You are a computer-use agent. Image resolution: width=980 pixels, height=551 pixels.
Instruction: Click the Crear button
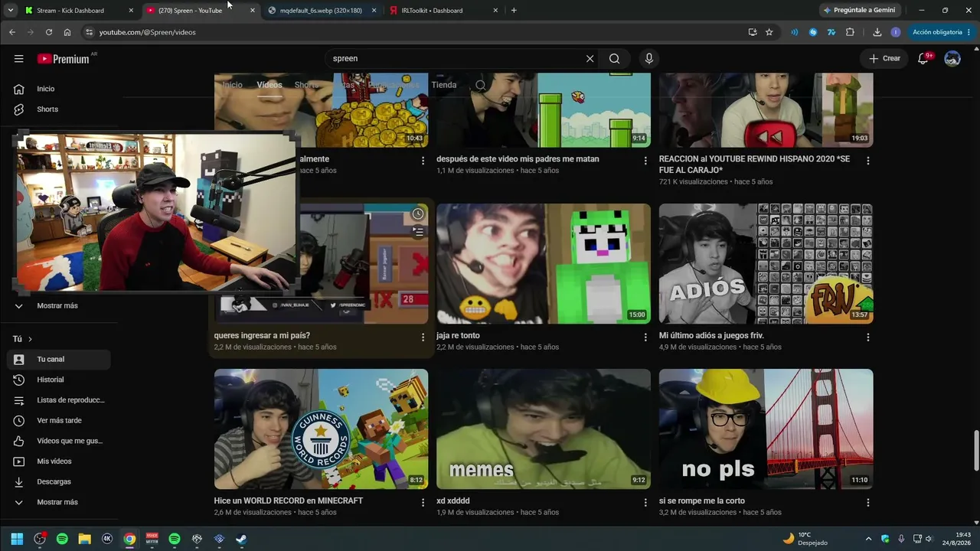(884, 59)
